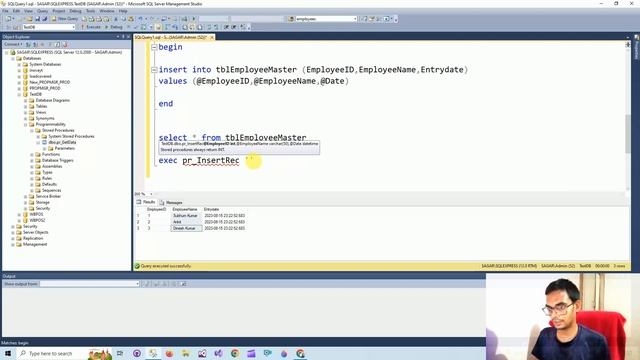
Task: Expand the Tables folder under TestDB
Action: (25, 106)
